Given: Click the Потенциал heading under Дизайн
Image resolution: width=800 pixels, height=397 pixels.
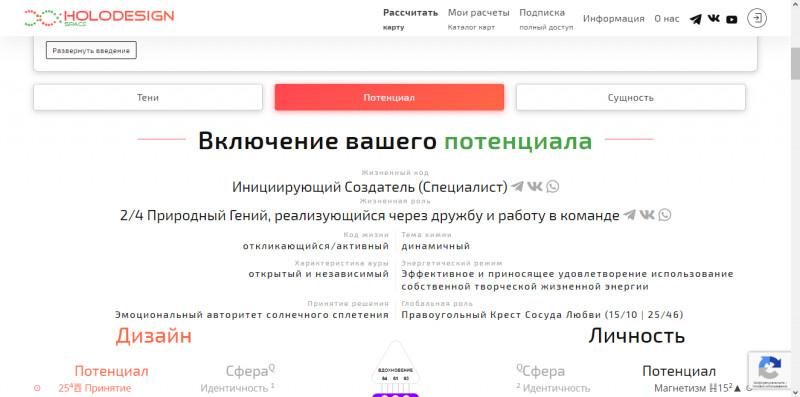Looking at the screenshot, I should pos(112,371).
